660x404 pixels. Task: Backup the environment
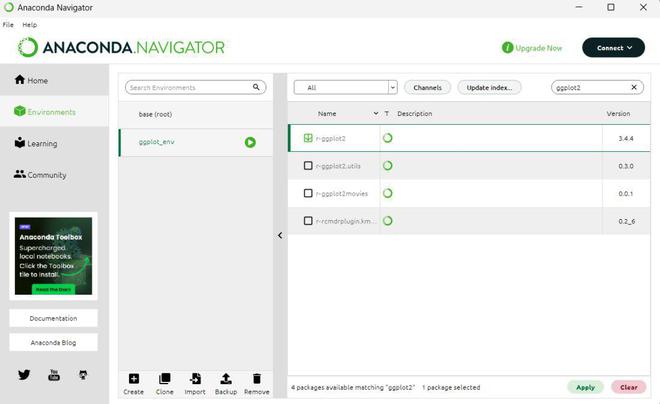click(x=226, y=384)
